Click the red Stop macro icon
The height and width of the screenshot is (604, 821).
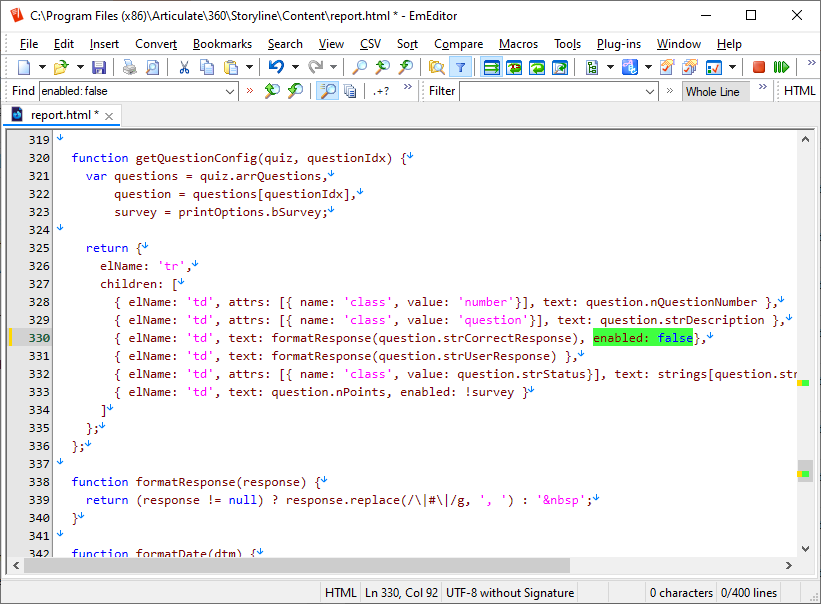(759, 67)
